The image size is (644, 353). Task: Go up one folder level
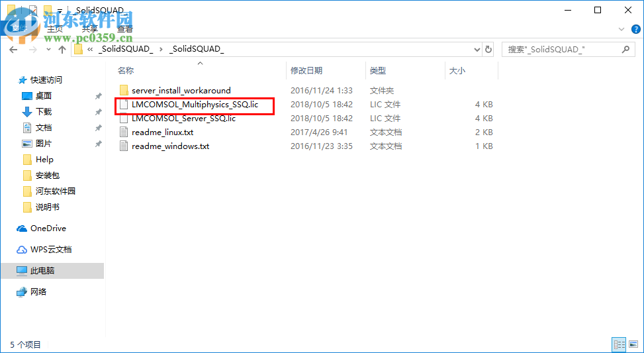(x=62, y=49)
